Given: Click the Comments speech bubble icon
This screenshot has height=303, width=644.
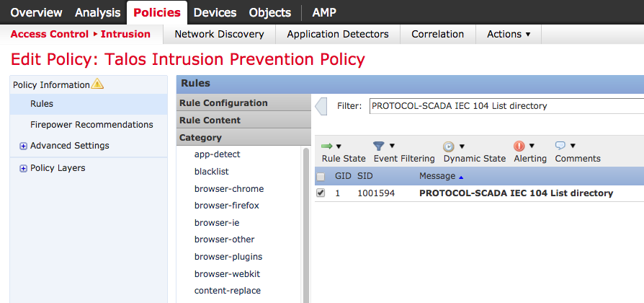Looking at the screenshot, I should 560,146.
